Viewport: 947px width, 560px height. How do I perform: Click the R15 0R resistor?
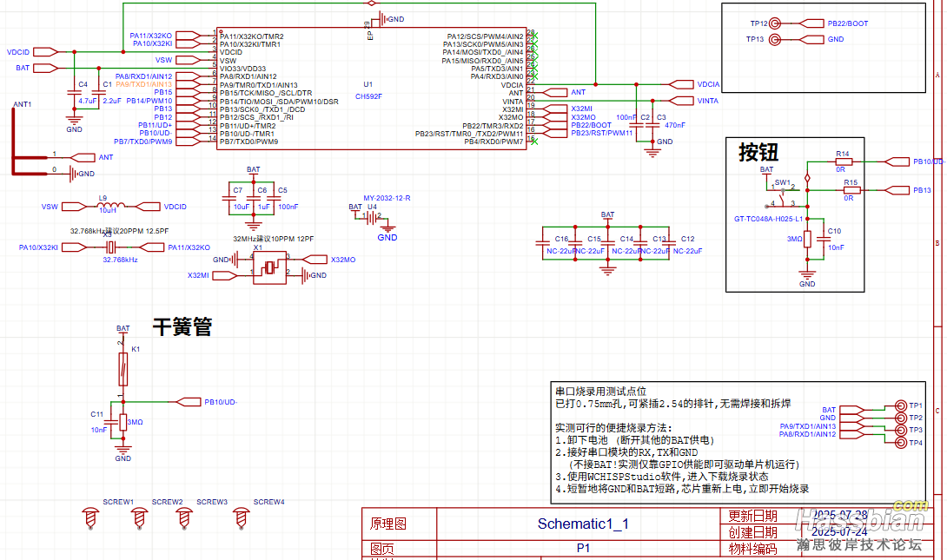851,190
